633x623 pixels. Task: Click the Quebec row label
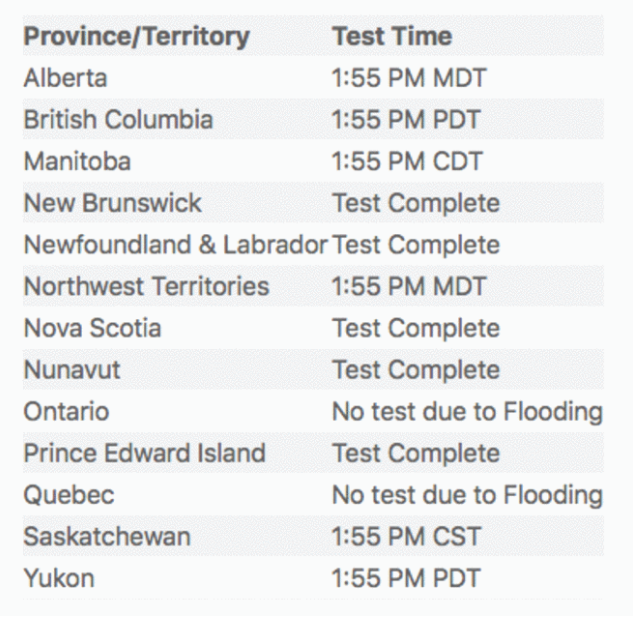click(69, 495)
